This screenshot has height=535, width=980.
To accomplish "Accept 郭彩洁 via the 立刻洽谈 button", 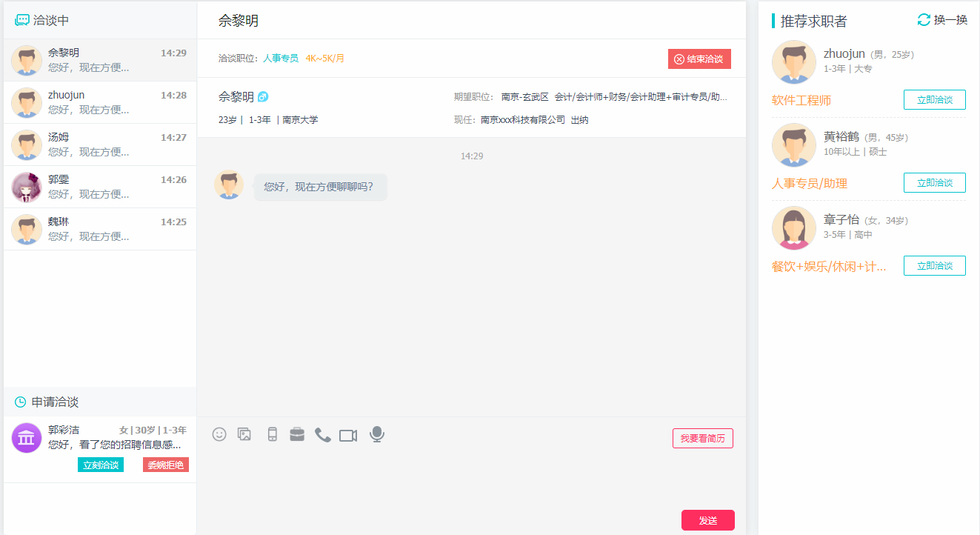I will (x=100, y=464).
